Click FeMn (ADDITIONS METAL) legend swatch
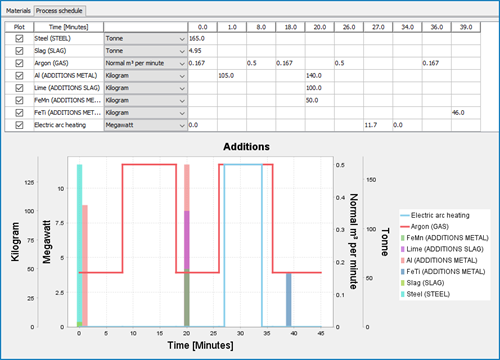 [x=403, y=238]
